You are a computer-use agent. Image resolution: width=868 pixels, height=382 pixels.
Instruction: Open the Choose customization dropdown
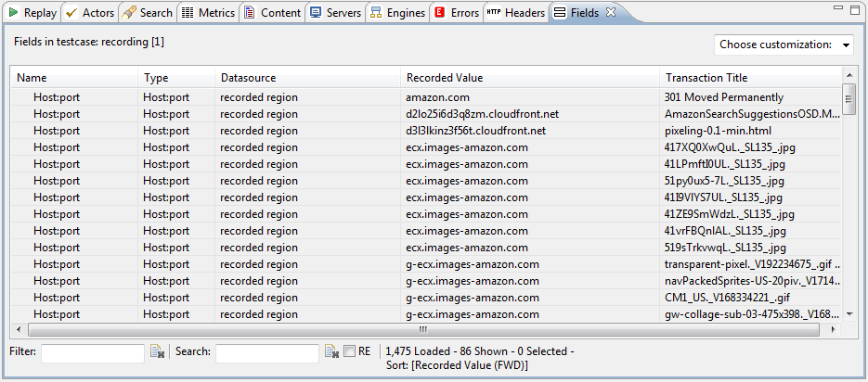click(784, 45)
